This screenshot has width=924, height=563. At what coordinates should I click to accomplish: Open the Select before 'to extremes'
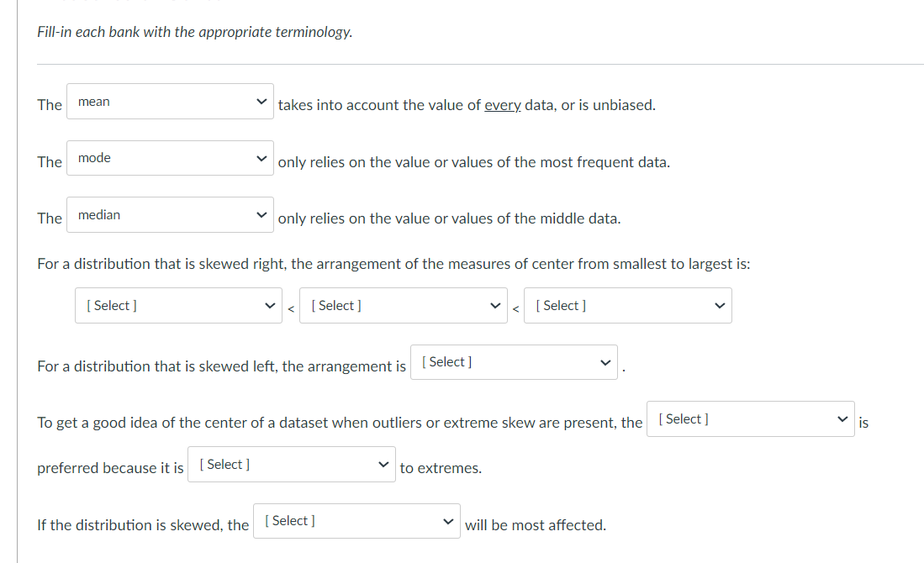click(x=290, y=464)
